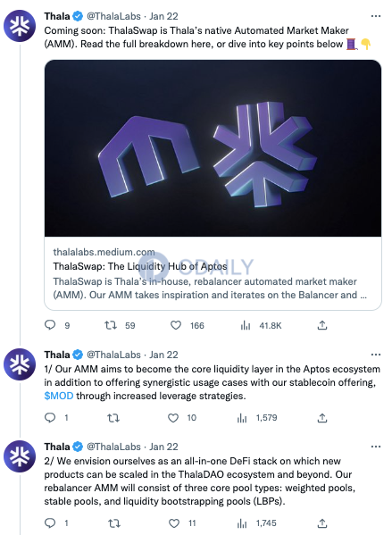Reply to the ThalaSwap announcement tweet

[x=50, y=325]
